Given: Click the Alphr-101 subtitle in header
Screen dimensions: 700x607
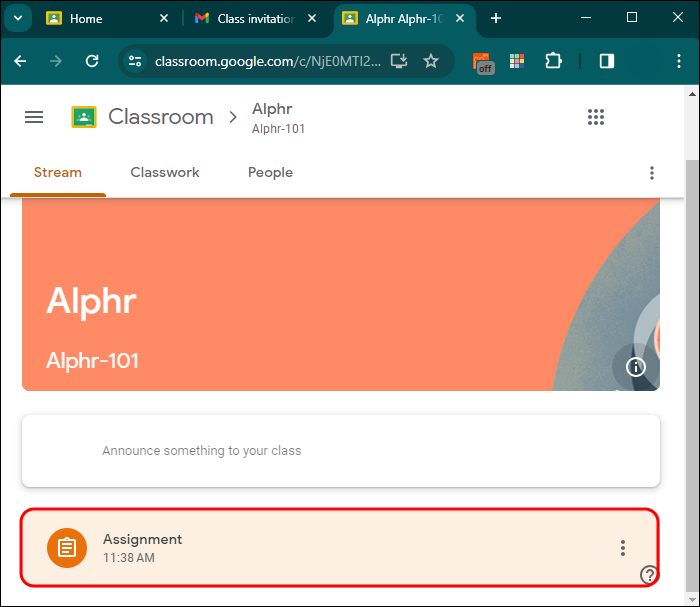Looking at the screenshot, I should click(x=278, y=129).
